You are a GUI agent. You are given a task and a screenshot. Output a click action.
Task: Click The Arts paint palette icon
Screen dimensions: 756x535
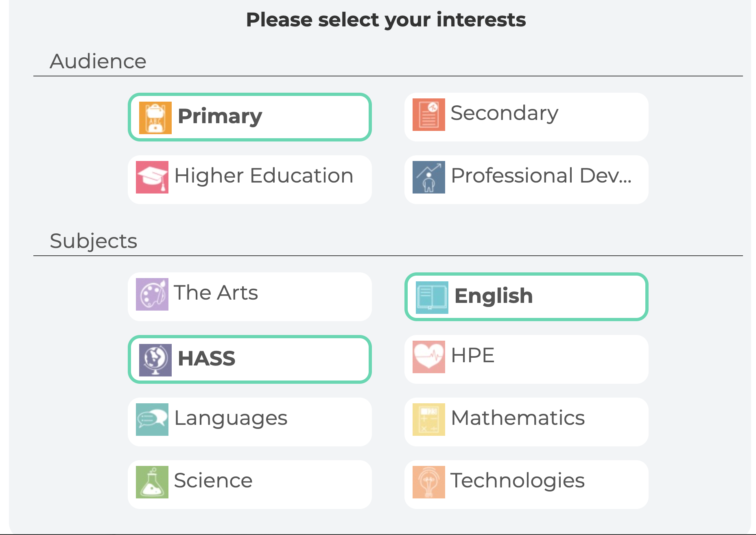click(x=152, y=294)
